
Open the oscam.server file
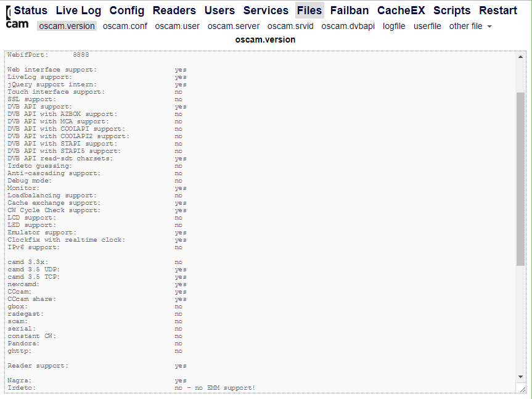[234, 26]
